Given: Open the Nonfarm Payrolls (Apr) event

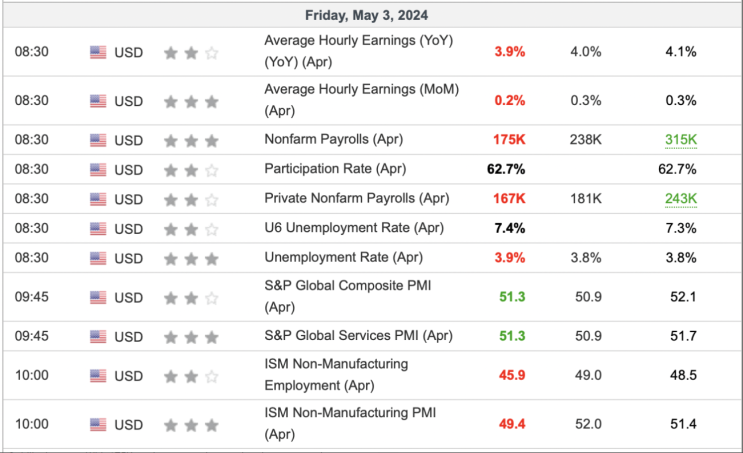Looking at the screenshot, I should (334, 139).
